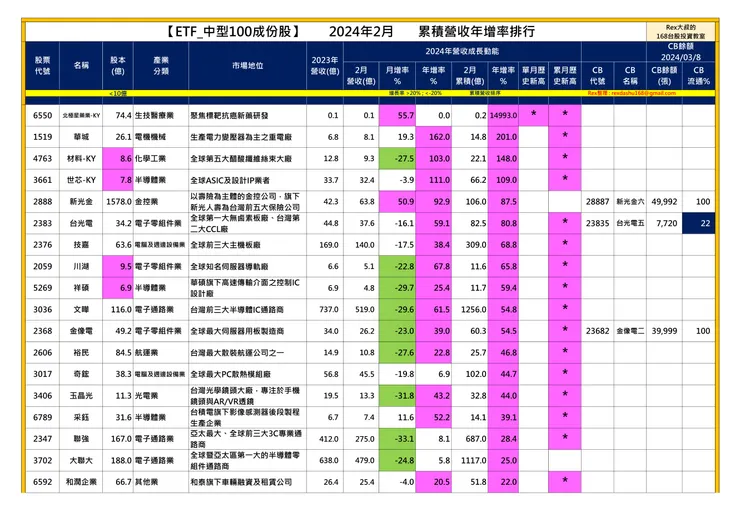Select the 2024年2月 title text
The image size is (740, 523).
pyautogui.click(x=361, y=32)
